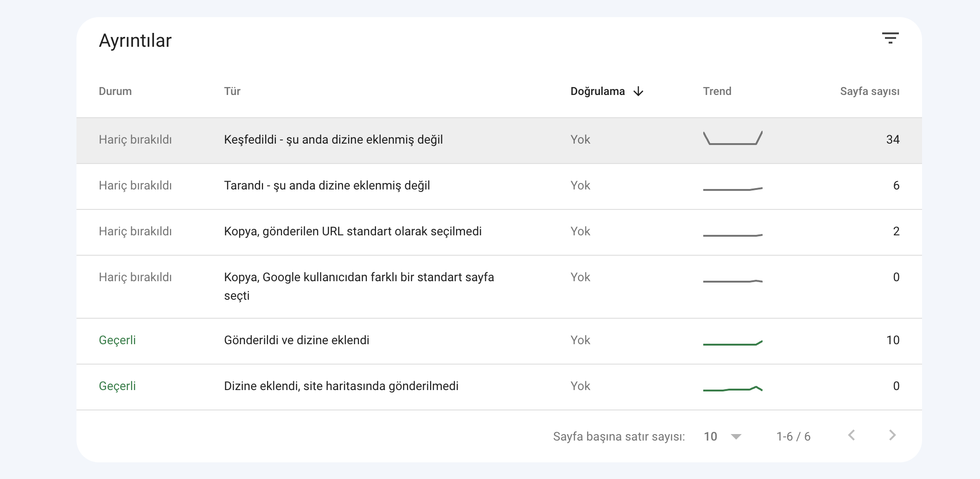980x479 pixels.
Task: Click the Doğrulama sort arrow
Action: pyautogui.click(x=638, y=91)
